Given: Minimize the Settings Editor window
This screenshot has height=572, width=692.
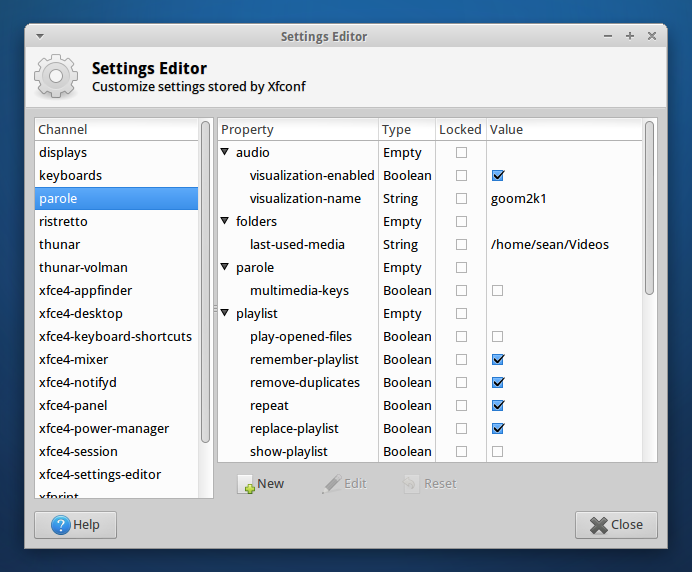Looking at the screenshot, I should 608,36.
